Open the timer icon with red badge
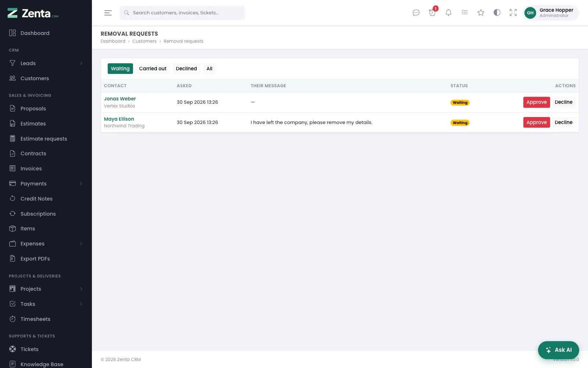The height and width of the screenshot is (368, 588). tap(432, 13)
